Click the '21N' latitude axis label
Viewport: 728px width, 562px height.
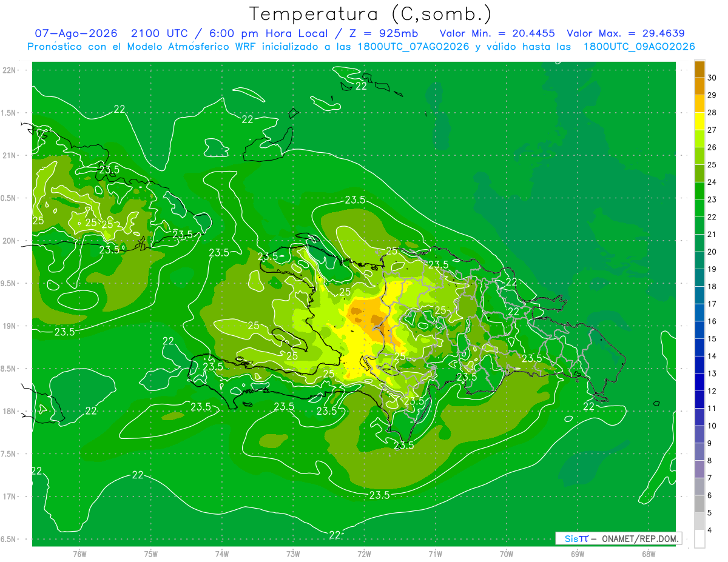click(9, 156)
